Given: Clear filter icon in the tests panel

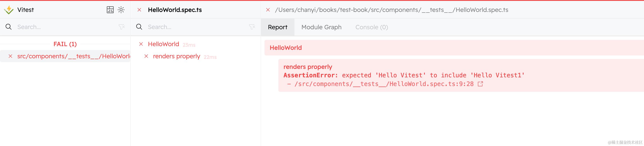Looking at the screenshot, I should [252, 27].
